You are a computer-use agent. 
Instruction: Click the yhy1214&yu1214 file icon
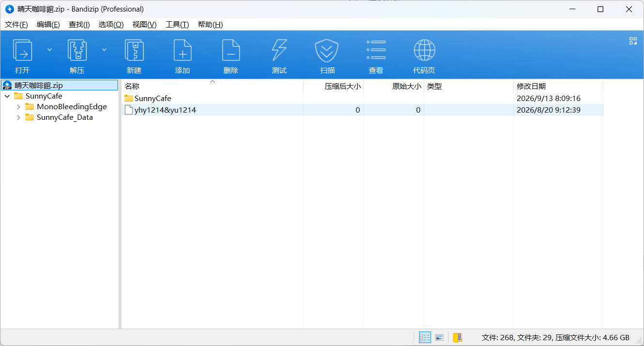click(x=129, y=110)
